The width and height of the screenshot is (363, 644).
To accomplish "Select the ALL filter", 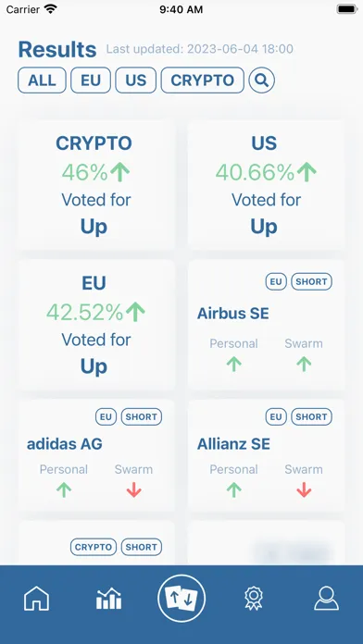I will [42, 80].
